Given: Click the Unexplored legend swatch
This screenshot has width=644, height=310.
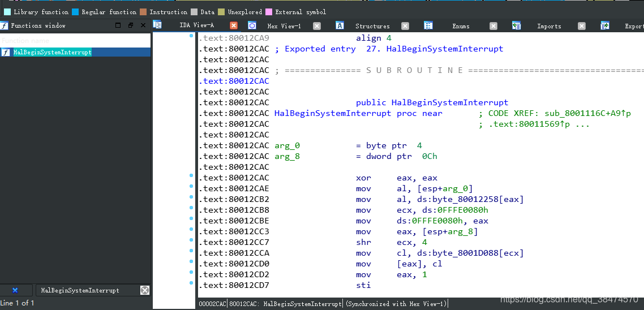Looking at the screenshot, I should click(x=221, y=12).
